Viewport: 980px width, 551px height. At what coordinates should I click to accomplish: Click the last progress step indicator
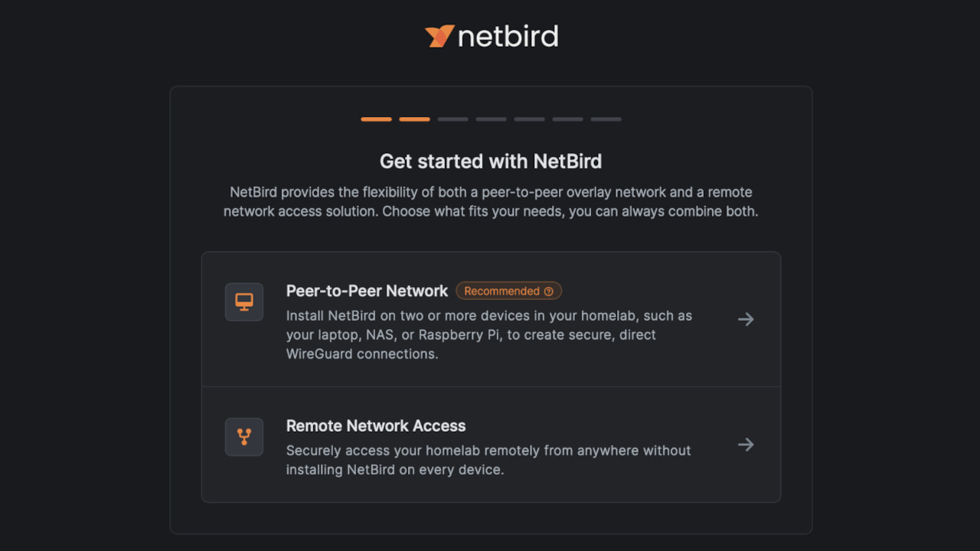pos(606,119)
